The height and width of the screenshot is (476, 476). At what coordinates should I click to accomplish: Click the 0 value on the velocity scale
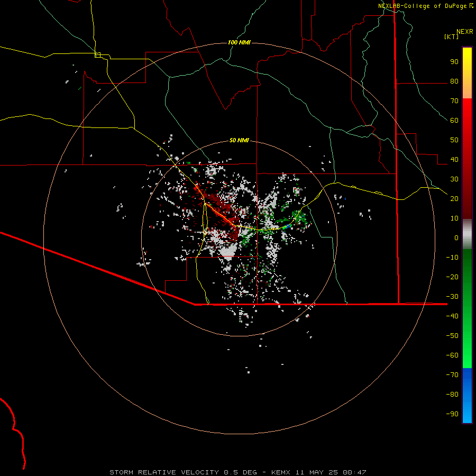point(456,237)
